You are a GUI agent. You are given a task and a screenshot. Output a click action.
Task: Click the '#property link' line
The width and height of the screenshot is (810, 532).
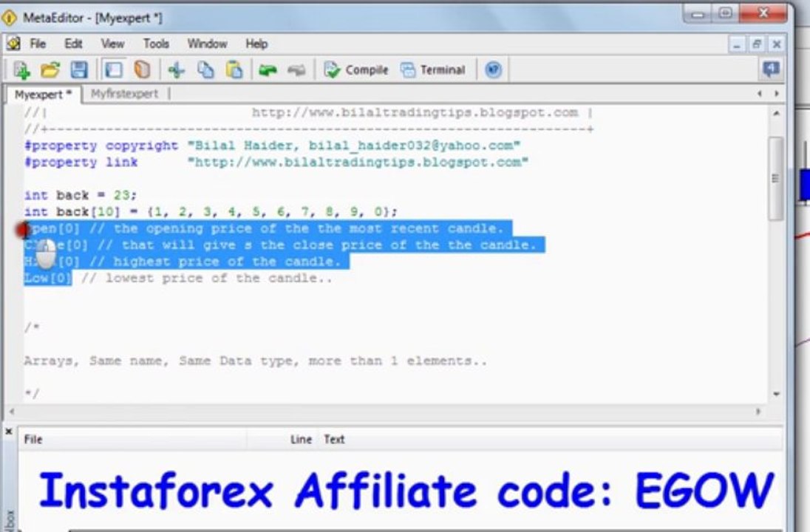[x=276, y=162]
